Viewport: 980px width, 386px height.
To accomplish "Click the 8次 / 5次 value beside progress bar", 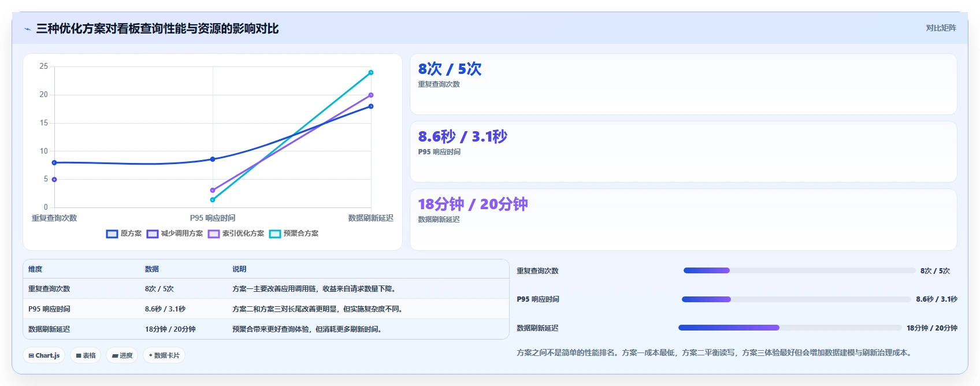I will (936, 271).
